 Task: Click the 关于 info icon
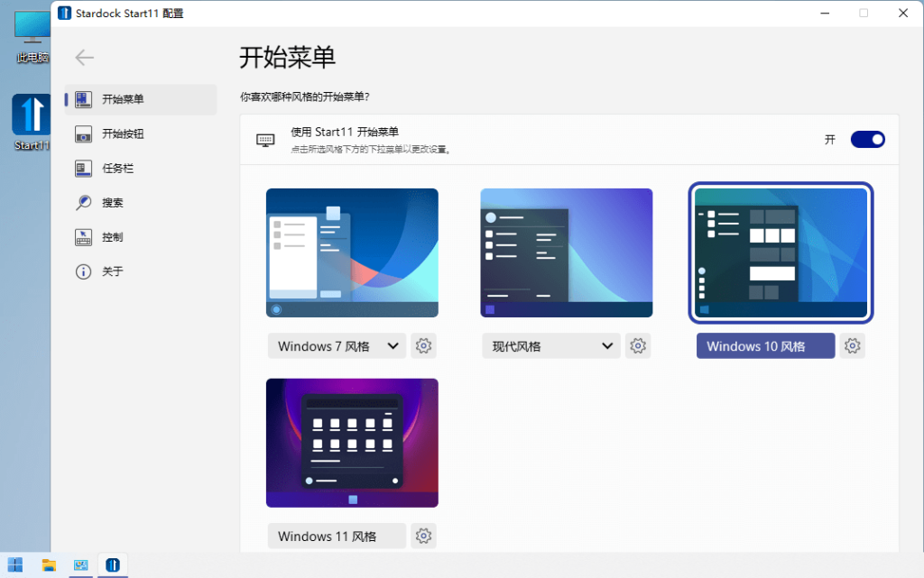(x=83, y=271)
